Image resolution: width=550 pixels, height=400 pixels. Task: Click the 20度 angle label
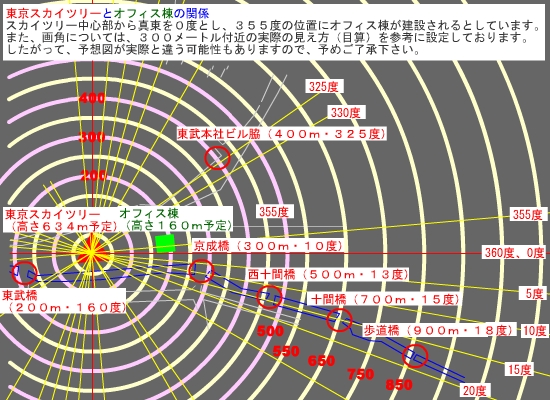(475, 391)
